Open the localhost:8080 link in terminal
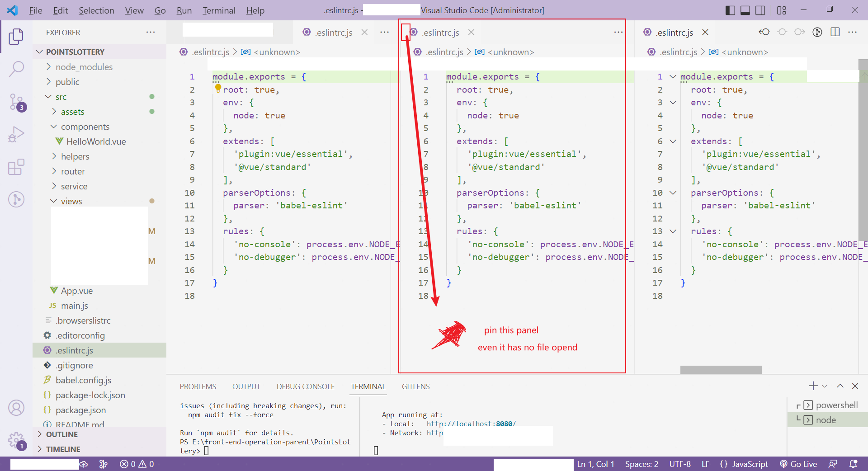 click(471, 424)
